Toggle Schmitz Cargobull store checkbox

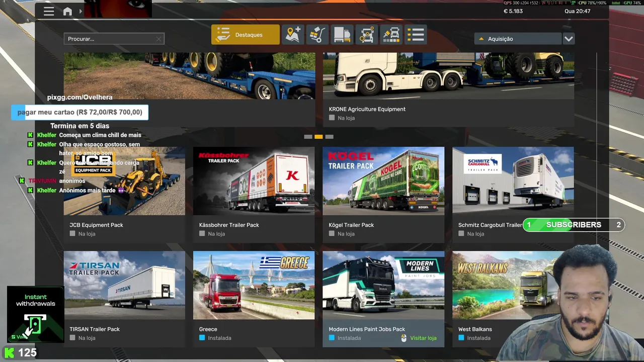pos(461,234)
